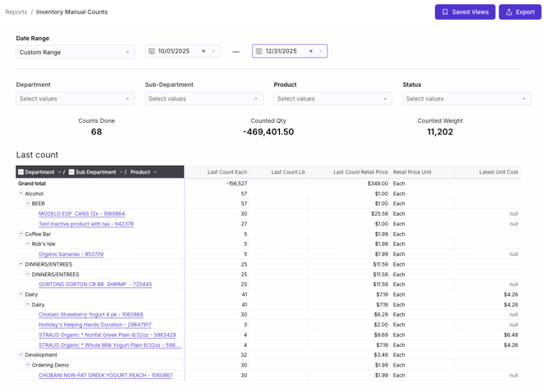Collapse the BEER sub-department row
The height and width of the screenshot is (392, 550).
coord(28,203)
